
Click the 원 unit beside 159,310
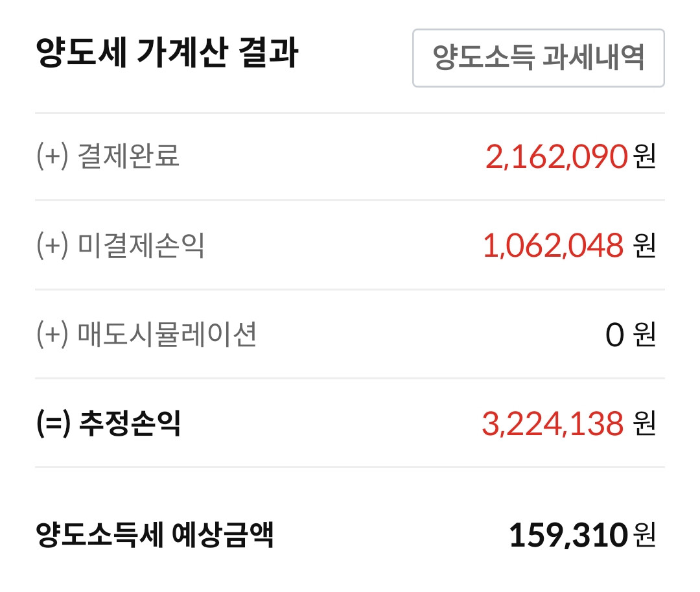pyautogui.click(x=645, y=534)
